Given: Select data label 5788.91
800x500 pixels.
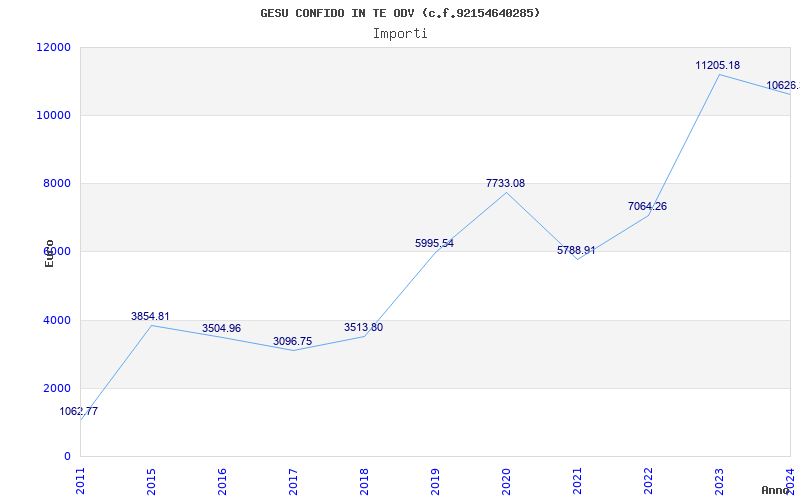Looking at the screenshot, I should coord(576,251).
